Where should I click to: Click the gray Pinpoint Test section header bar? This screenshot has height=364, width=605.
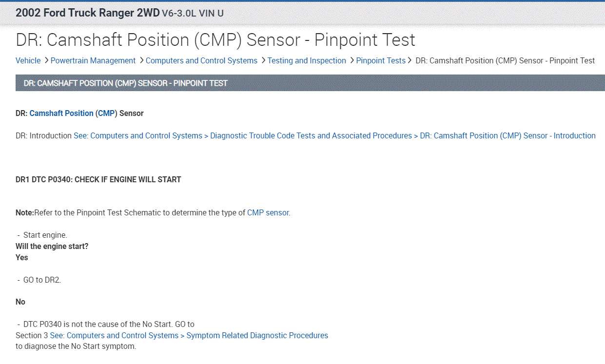[310, 83]
